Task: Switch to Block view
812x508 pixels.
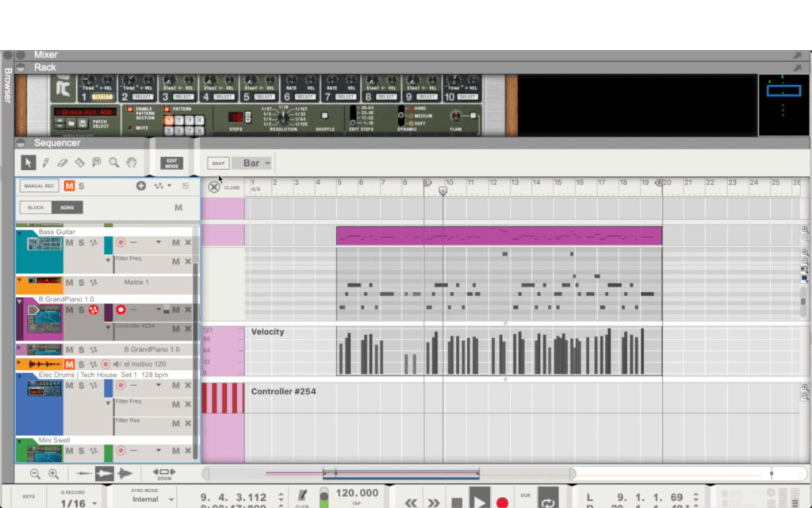Action: click(36, 208)
